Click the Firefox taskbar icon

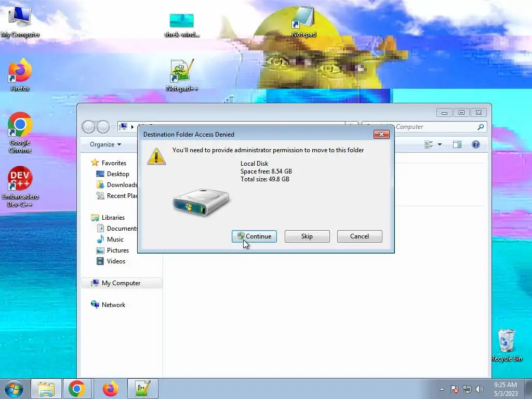point(110,389)
